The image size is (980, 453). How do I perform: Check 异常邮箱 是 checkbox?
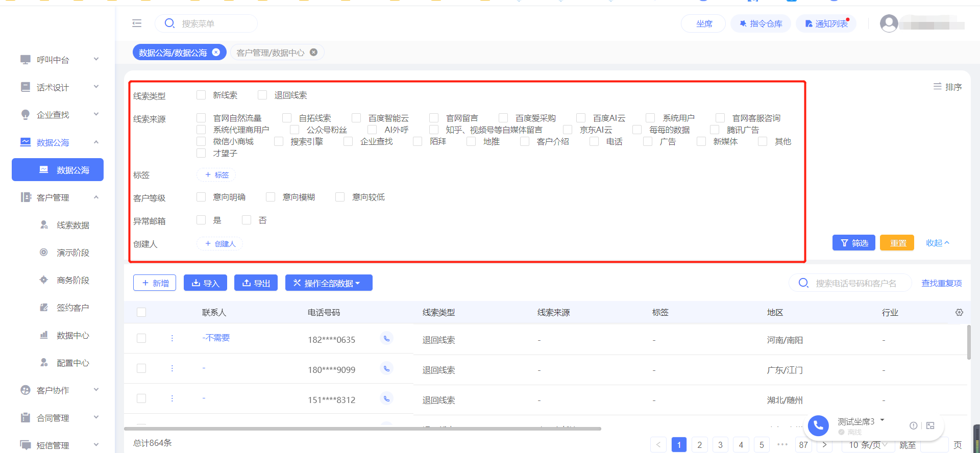pyautogui.click(x=201, y=220)
